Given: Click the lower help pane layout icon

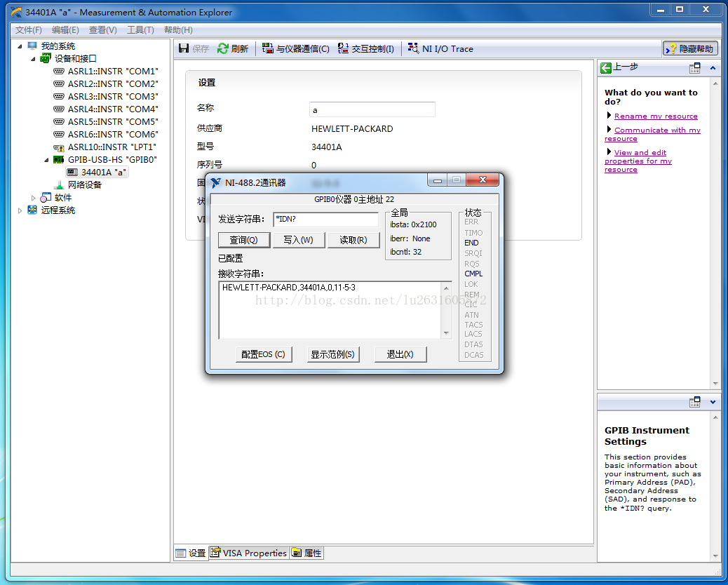Looking at the screenshot, I should point(694,402).
